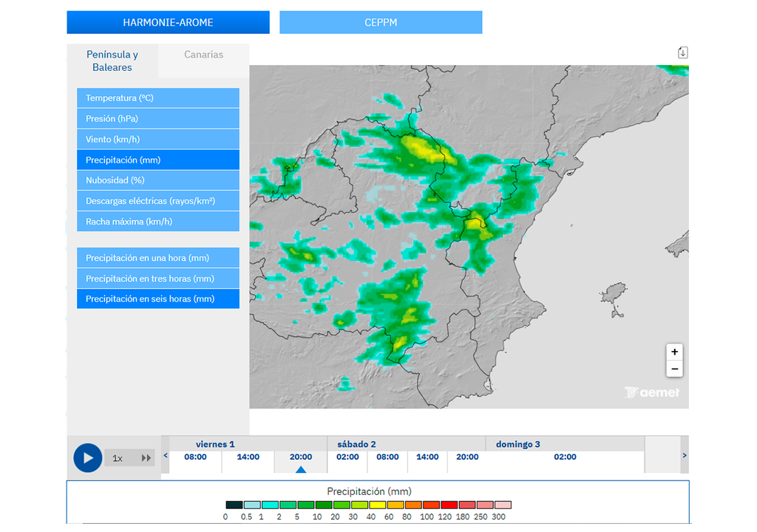Zoom in on the map with plus
The width and height of the screenshot is (757, 532).
[674, 352]
